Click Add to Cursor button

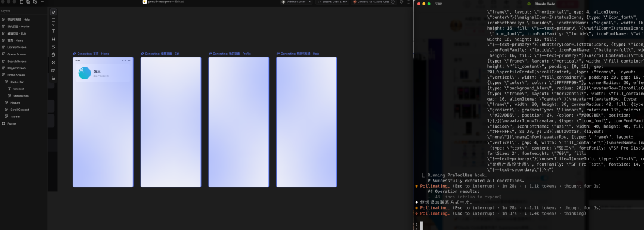[x=293, y=2]
